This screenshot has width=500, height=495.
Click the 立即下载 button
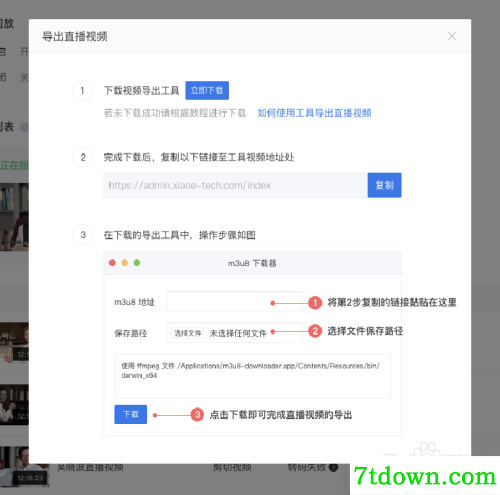(207, 90)
